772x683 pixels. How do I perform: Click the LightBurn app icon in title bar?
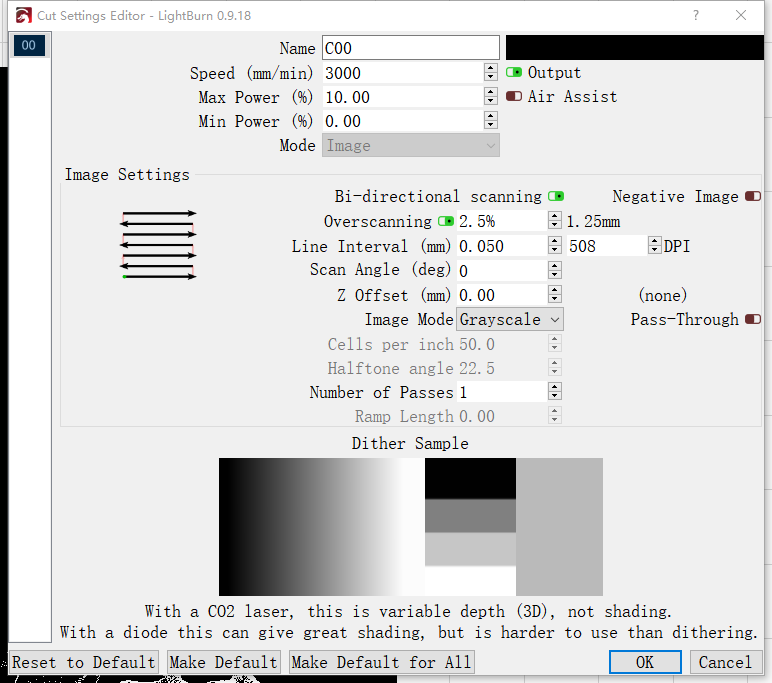23,16
